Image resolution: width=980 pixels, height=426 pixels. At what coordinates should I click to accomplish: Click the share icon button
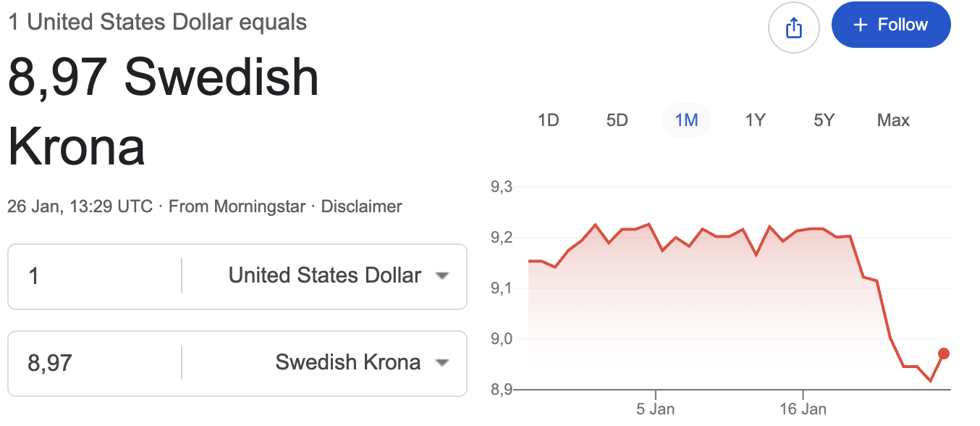pos(793,28)
